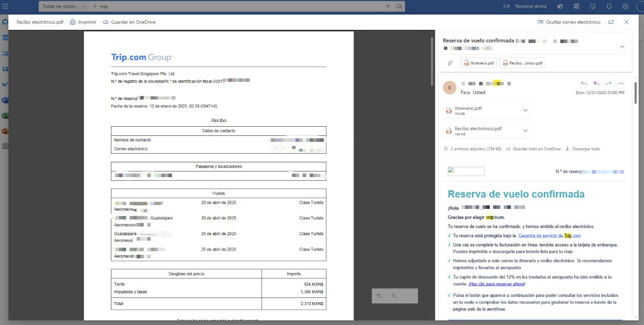Click email pane vertical scrollbar

[x=636, y=92]
